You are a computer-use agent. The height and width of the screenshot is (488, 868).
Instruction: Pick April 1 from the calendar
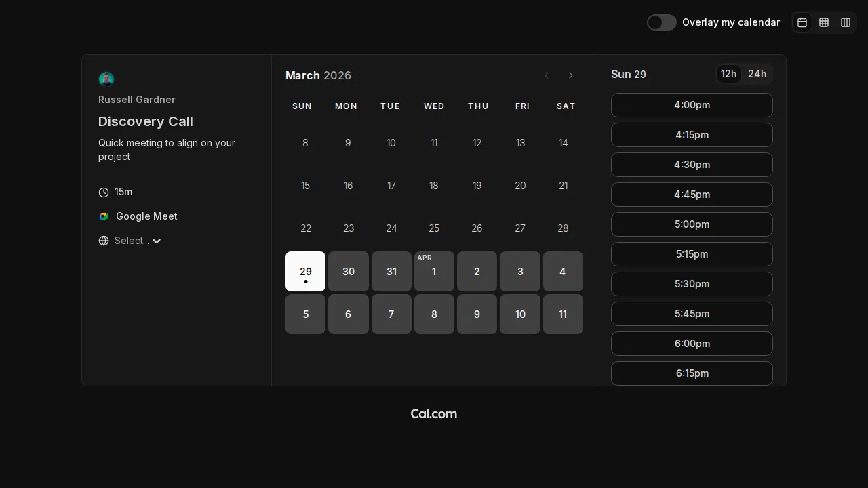pyautogui.click(x=434, y=271)
